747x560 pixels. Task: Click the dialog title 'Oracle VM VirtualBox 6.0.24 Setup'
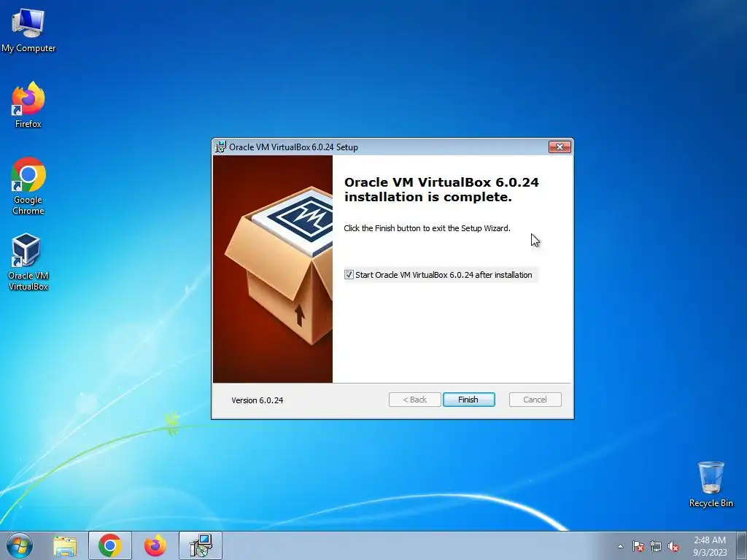[x=293, y=147]
